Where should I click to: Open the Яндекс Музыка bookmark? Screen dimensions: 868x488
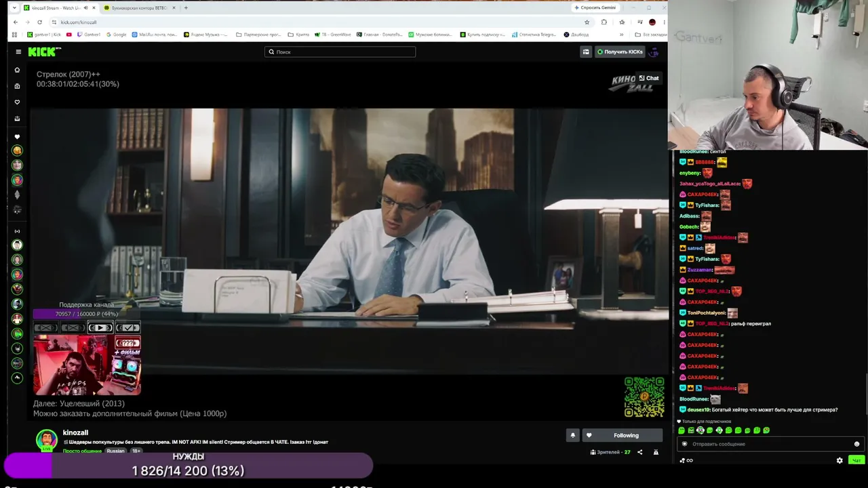[207, 35]
